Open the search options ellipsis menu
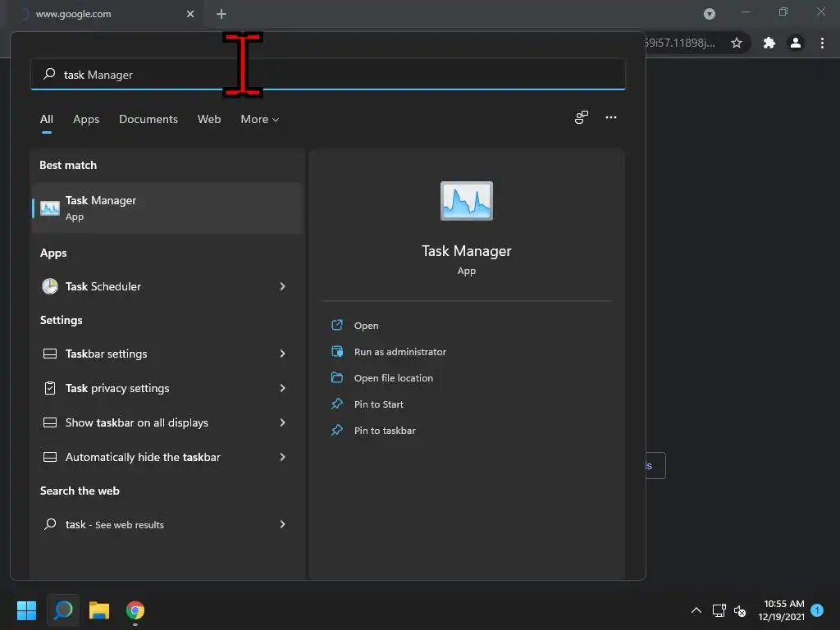The image size is (840, 630). tap(610, 117)
